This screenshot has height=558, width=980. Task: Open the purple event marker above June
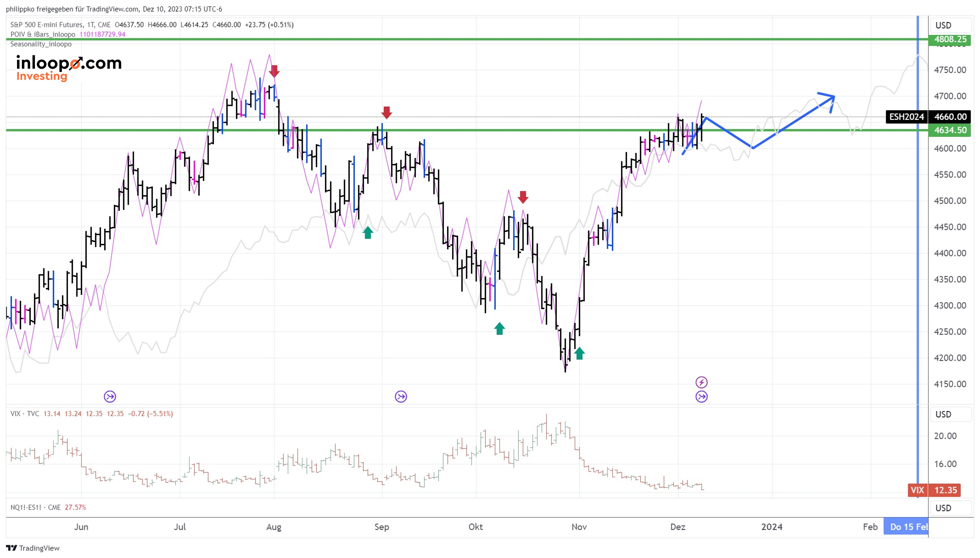110,396
